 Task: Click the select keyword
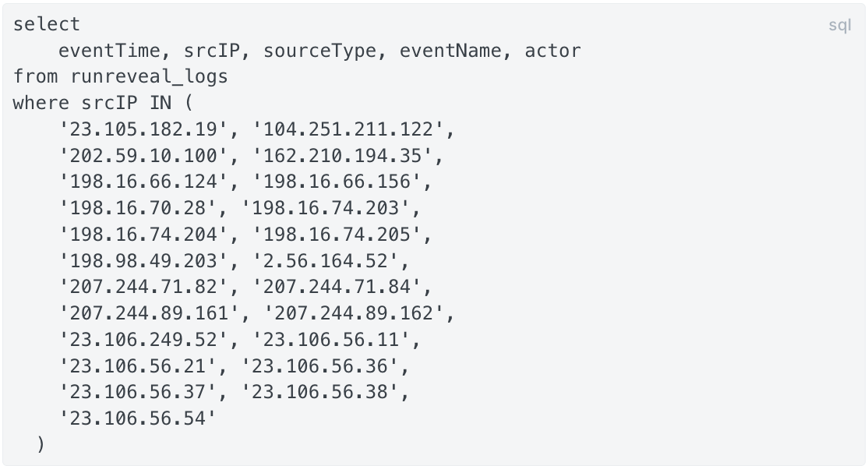pos(47,24)
